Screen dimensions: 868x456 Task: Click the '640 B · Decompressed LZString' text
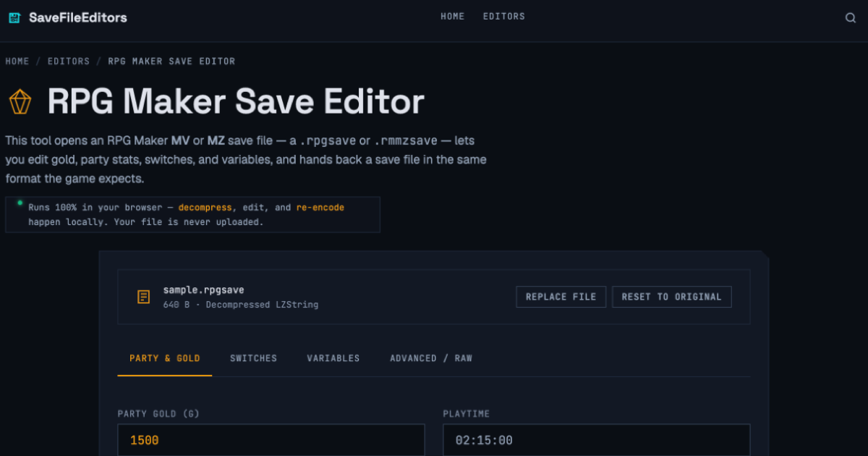tap(241, 305)
